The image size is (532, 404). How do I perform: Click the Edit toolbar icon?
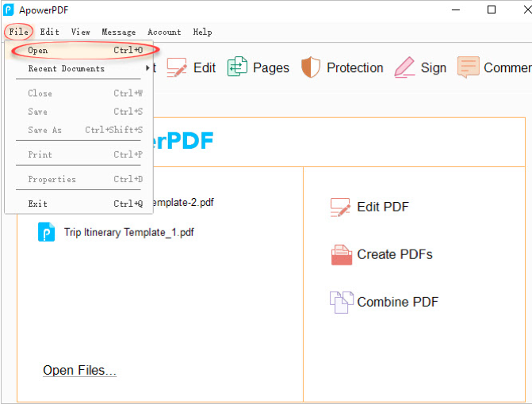(177, 67)
